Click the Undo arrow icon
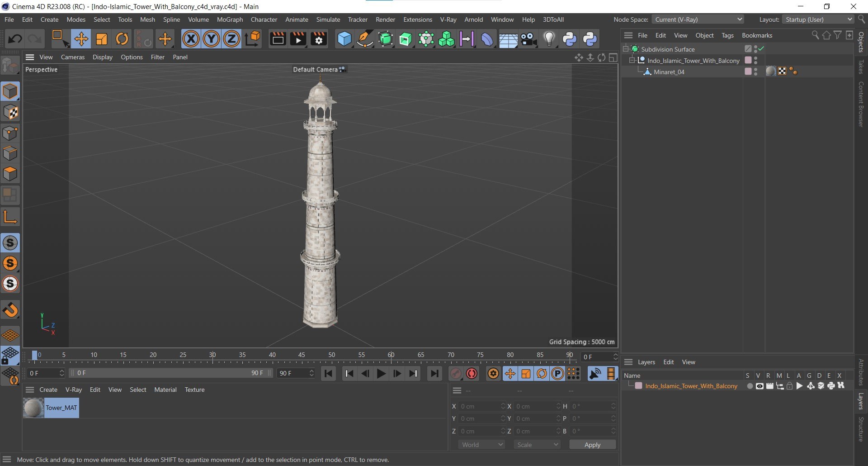Viewport: 868px width, 466px height. [x=15, y=39]
